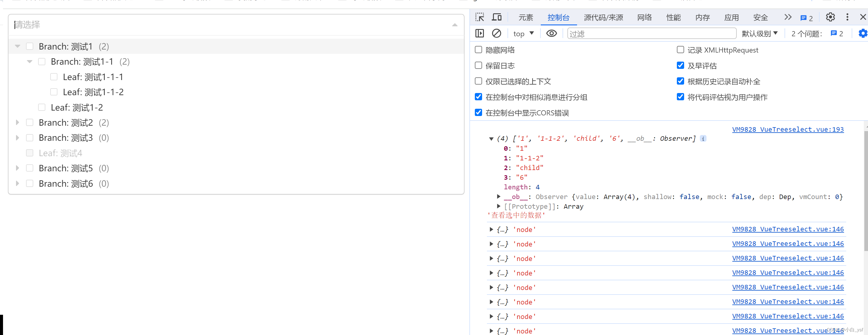The height and width of the screenshot is (335, 868).
Task: Show more DevTools tabs chevron
Action: point(788,17)
